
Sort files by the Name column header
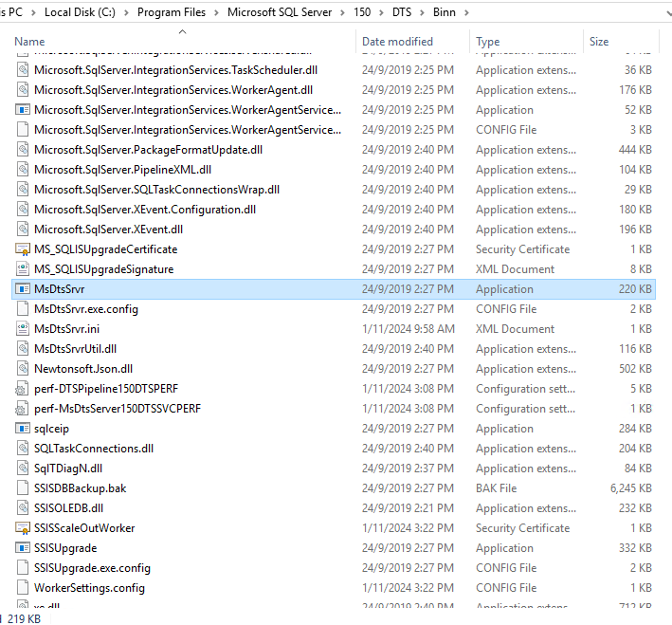(x=29, y=42)
